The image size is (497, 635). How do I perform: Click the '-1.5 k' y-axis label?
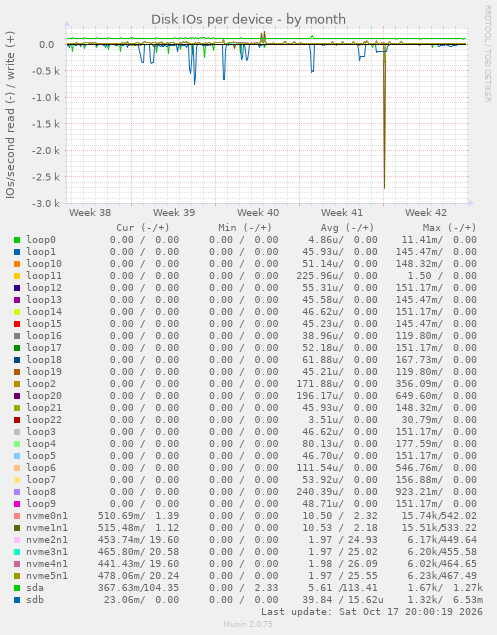coord(46,124)
